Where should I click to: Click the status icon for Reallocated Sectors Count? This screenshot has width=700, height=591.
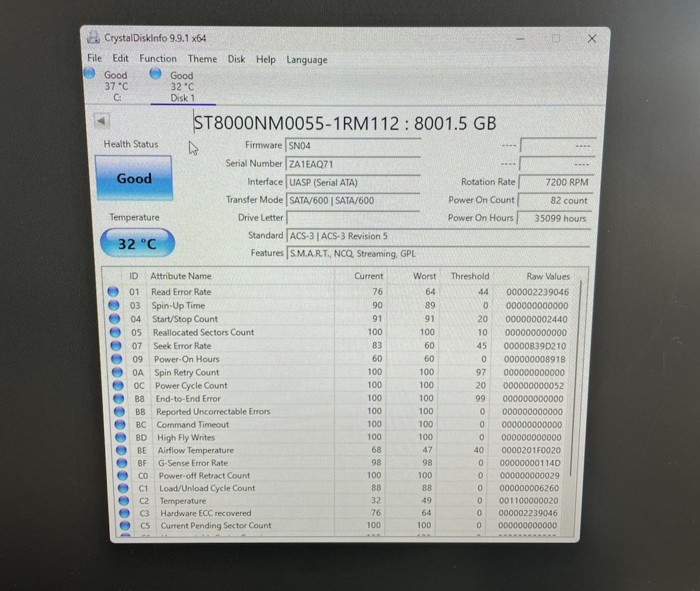click(116, 333)
